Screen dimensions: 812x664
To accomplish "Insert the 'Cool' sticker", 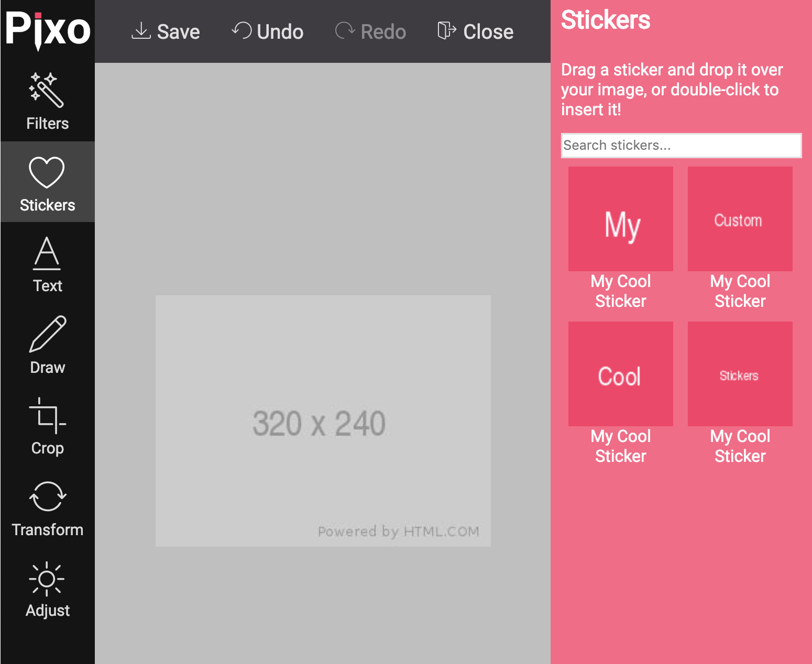I will (x=620, y=373).
